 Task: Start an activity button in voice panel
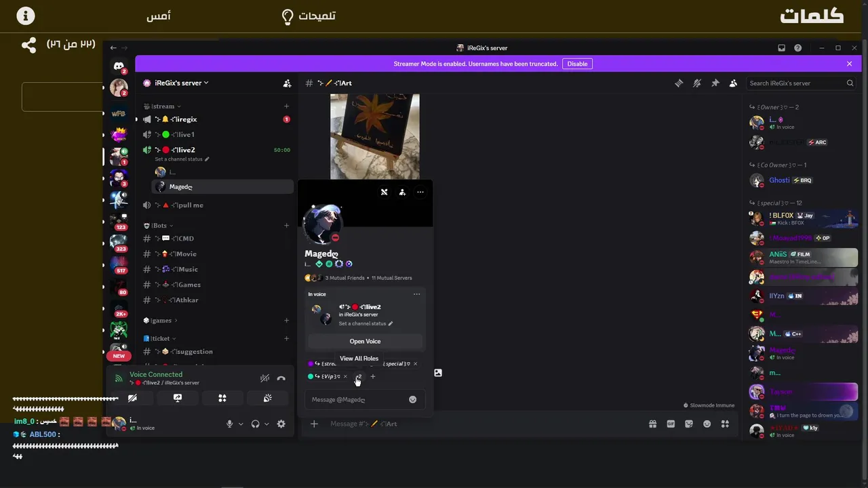click(222, 399)
